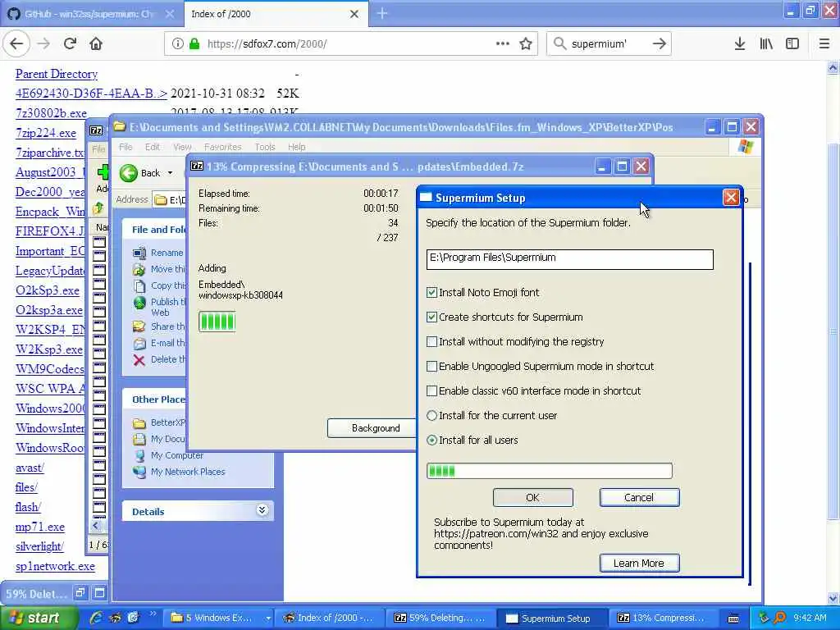Image resolution: width=840 pixels, height=630 pixels.
Task: Click Learn More button
Action: pyautogui.click(x=639, y=564)
